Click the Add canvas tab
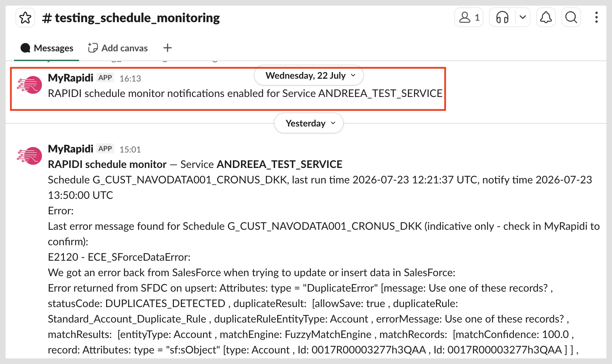The width and height of the screenshot is (612, 364). 118,48
